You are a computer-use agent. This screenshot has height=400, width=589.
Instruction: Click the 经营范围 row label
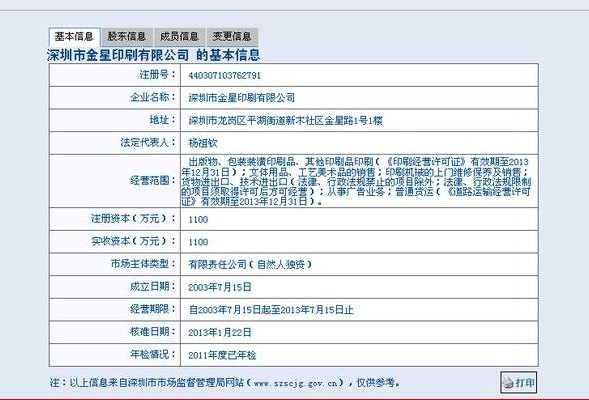click(153, 180)
